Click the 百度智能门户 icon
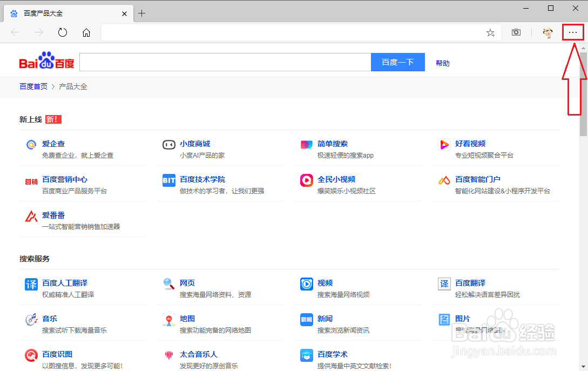588x371 pixels. tap(444, 180)
